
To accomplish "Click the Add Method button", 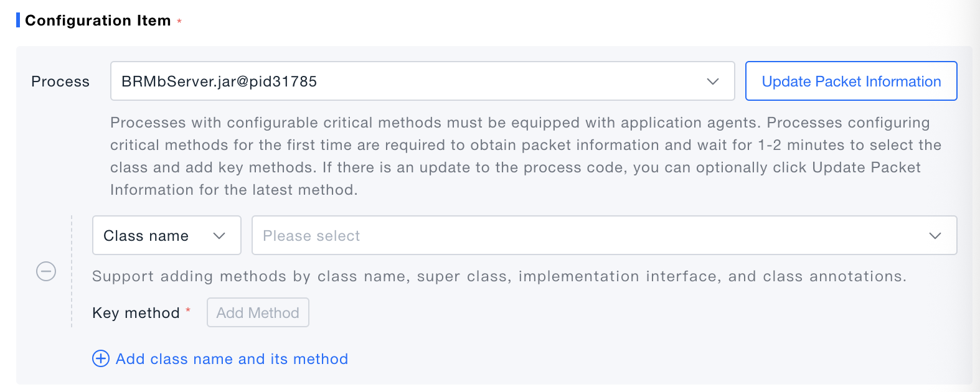I will (x=258, y=313).
